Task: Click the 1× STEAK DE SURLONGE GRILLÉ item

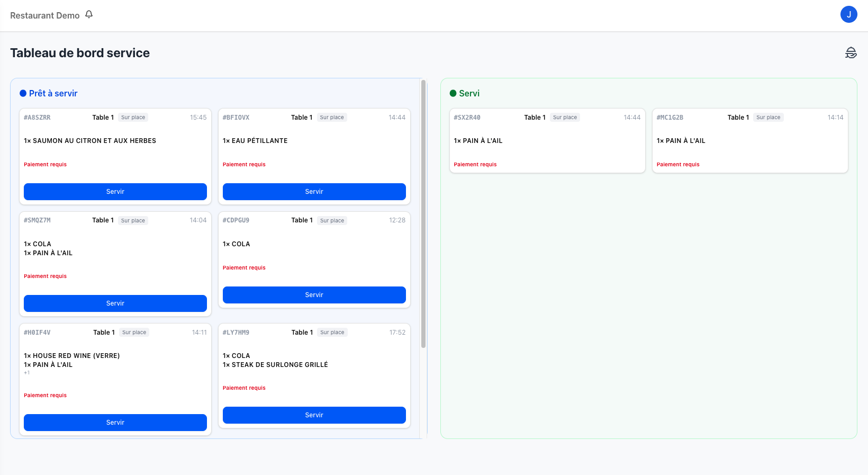Action: click(x=275, y=365)
